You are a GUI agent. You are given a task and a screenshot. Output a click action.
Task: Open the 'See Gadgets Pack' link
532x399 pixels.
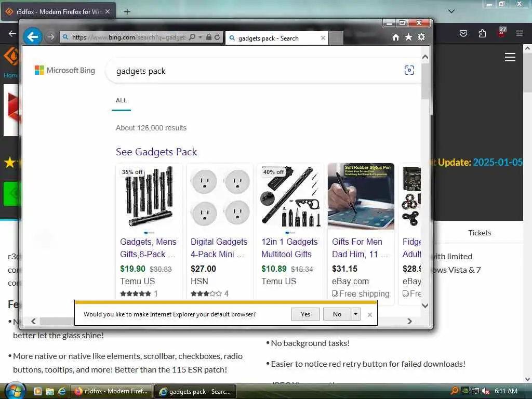pyautogui.click(x=156, y=152)
